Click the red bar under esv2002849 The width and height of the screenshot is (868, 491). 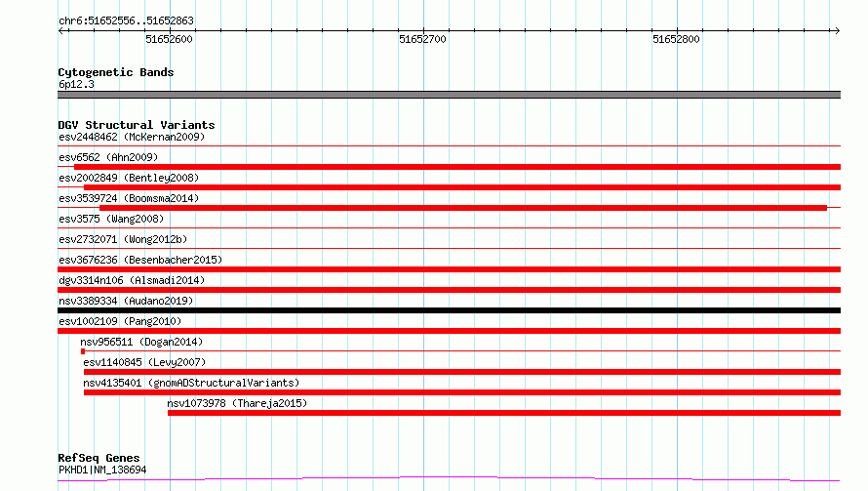[462, 187]
